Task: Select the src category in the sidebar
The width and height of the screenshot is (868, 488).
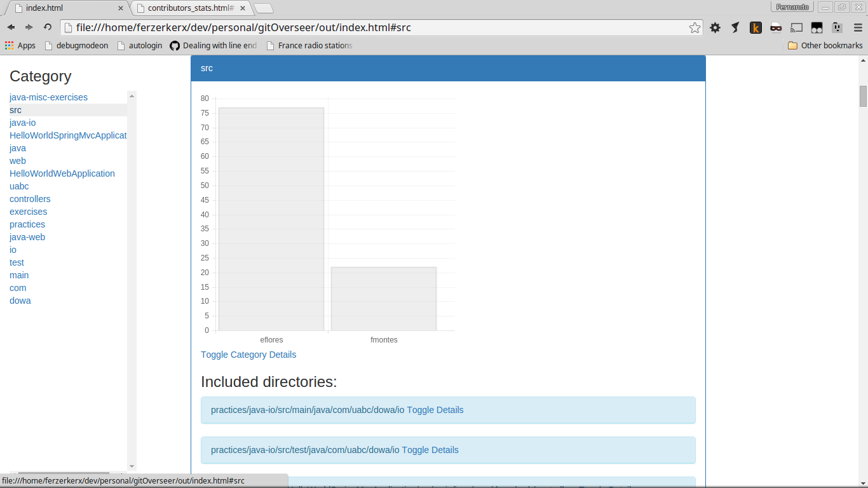Action: pyautogui.click(x=15, y=110)
